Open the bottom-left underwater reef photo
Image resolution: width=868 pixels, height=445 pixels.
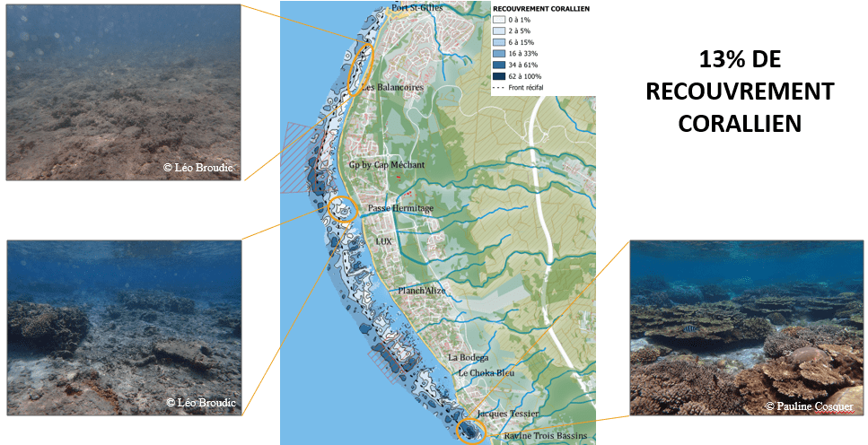(x=123, y=327)
